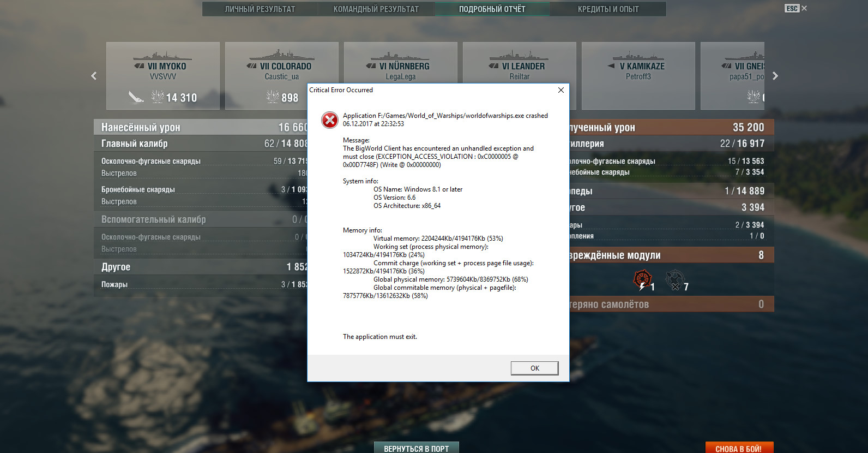Select the VI Leander ship card
868x453 pixels.
[x=520, y=63]
